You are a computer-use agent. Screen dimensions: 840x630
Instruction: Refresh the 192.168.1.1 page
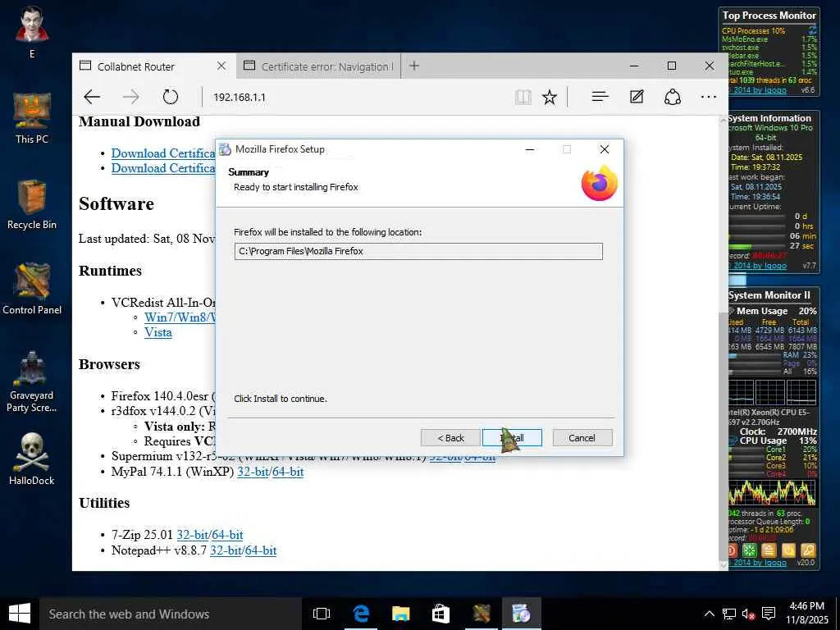(x=171, y=97)
